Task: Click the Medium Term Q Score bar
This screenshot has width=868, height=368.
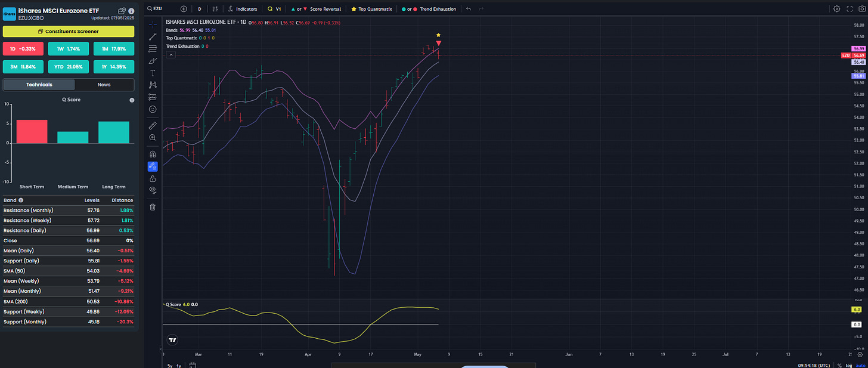Action: [73, 137]
